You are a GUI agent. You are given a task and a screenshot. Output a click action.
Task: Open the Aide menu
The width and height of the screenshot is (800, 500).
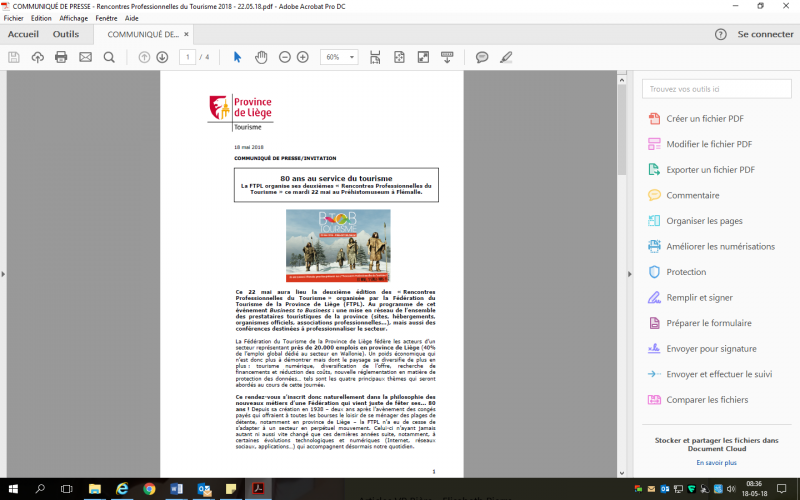(132, 18)
